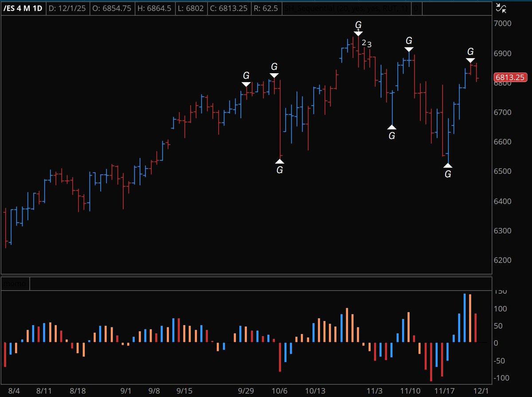Select the red 6813.25 last price bubble

(x=511, y=77)
